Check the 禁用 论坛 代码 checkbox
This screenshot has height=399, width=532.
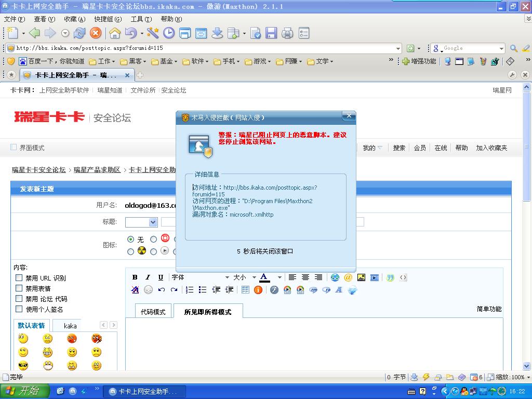point(19,299)
